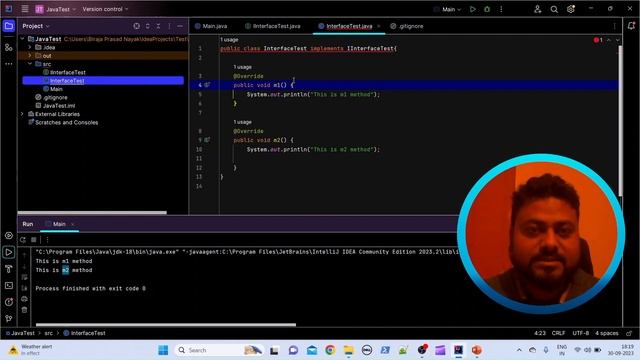Open the Problems tool window
This screenshot has width=640, height=360.
click(x=9, y=302)
